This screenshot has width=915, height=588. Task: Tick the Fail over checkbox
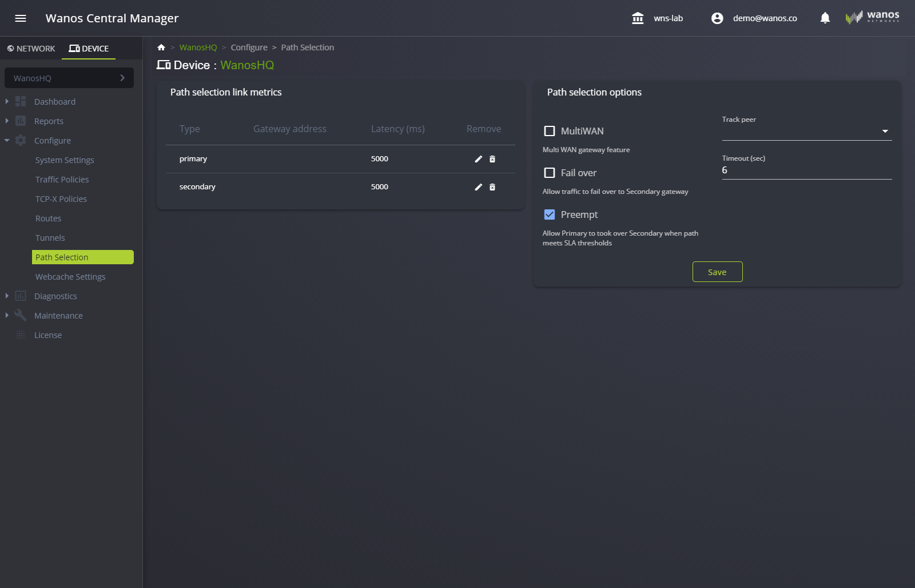click(550, 173)
